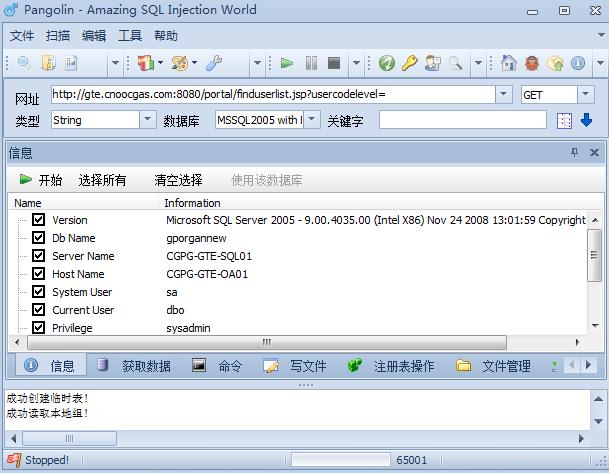
Task: Click the 清空选择 button
Action: 178,180
